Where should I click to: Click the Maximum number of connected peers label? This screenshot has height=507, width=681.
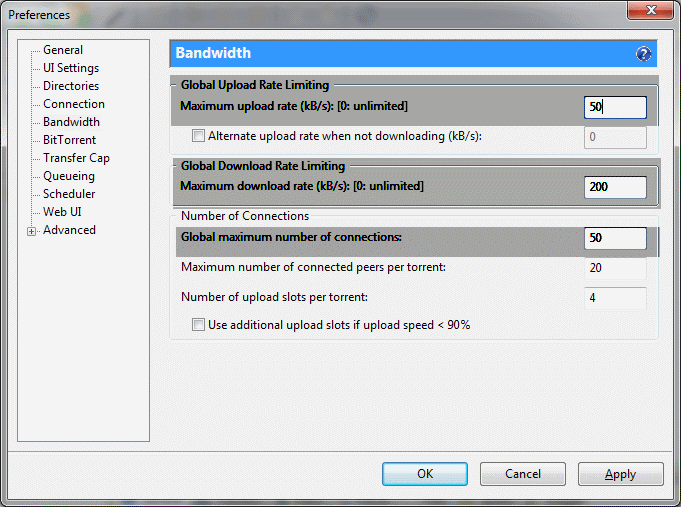(314, 267)
